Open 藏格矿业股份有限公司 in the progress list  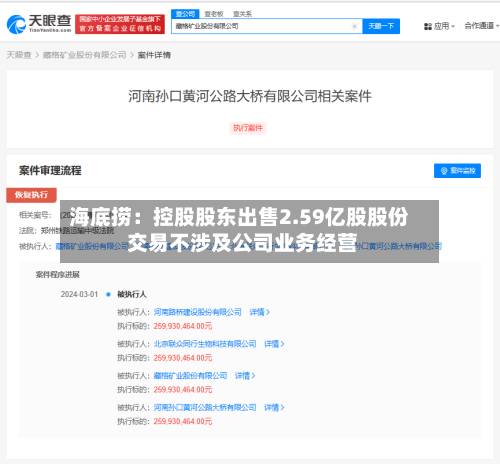pyautogui.click(x=190, y=376)
